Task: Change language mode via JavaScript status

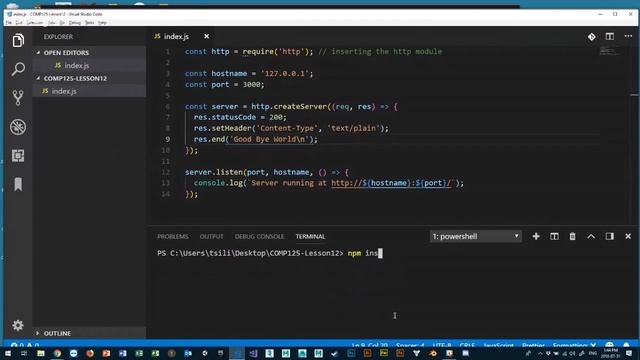Action: (498, 345)
